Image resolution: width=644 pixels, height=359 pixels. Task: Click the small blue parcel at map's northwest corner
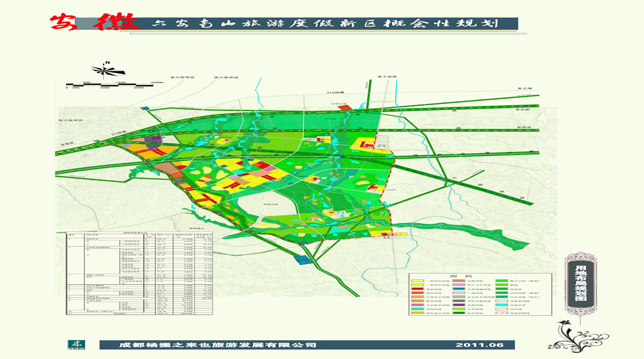pos(145,109)
